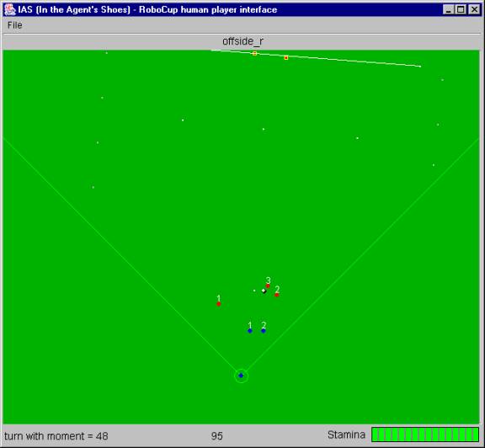Click the white soccer ball
Image resolution: width=485 pixels, height=448 pixels.
click(x=264, y=291)
